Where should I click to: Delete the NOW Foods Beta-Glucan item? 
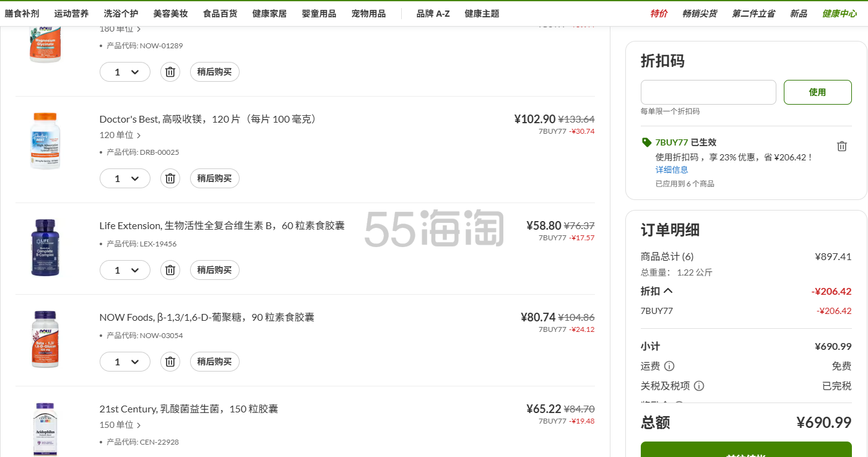click(170, 362)
